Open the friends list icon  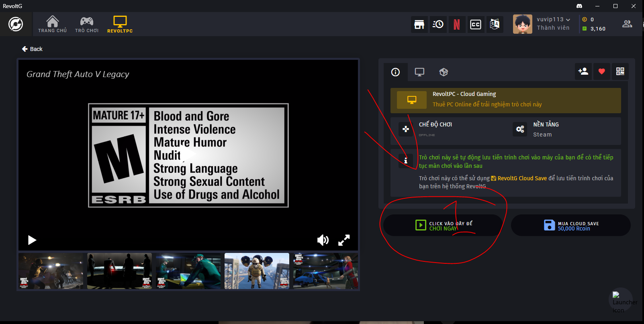pyautogui.click(x=627, y=24)
